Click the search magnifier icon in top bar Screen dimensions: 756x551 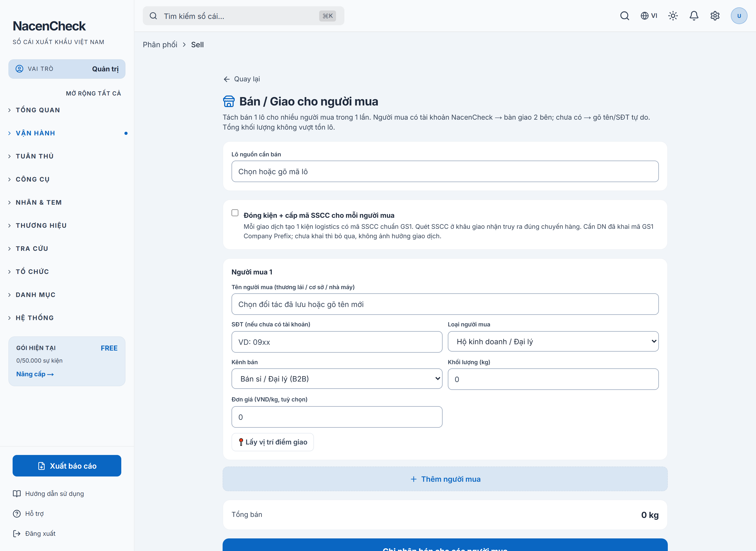point(624,16)
